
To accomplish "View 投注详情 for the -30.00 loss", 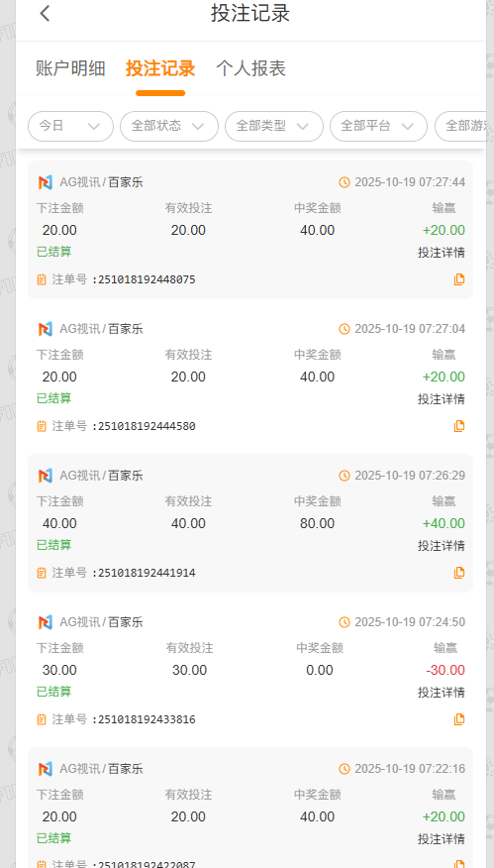I will [x=441, y=693].
